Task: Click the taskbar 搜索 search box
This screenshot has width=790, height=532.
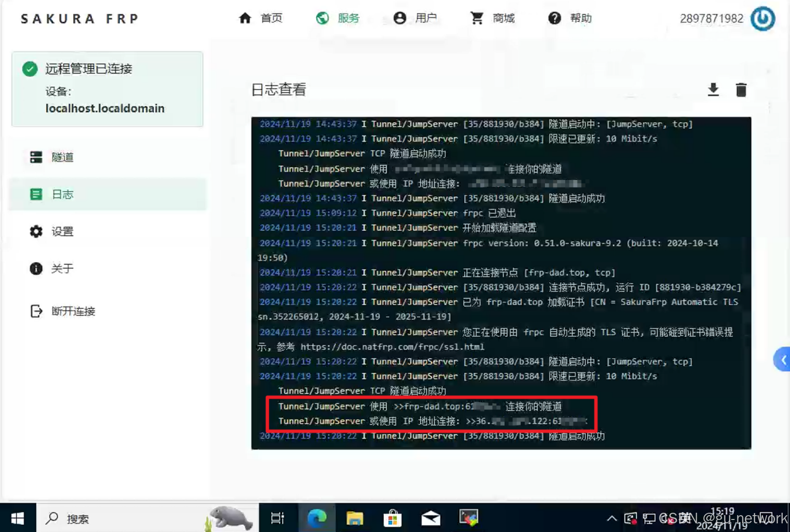Action: [147, 518]
